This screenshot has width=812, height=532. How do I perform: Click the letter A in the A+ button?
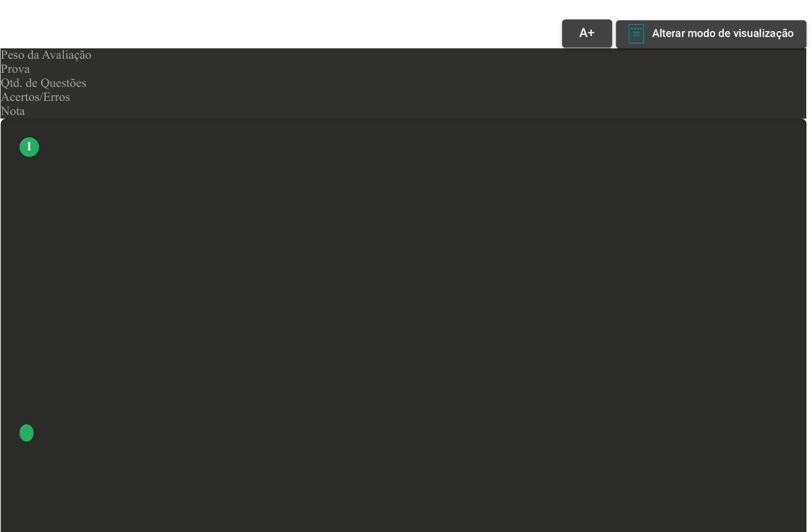click(583, 33)
